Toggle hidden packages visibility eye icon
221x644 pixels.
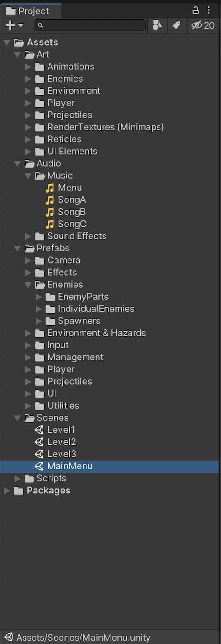pyautogui.click(x=203, y=25)
